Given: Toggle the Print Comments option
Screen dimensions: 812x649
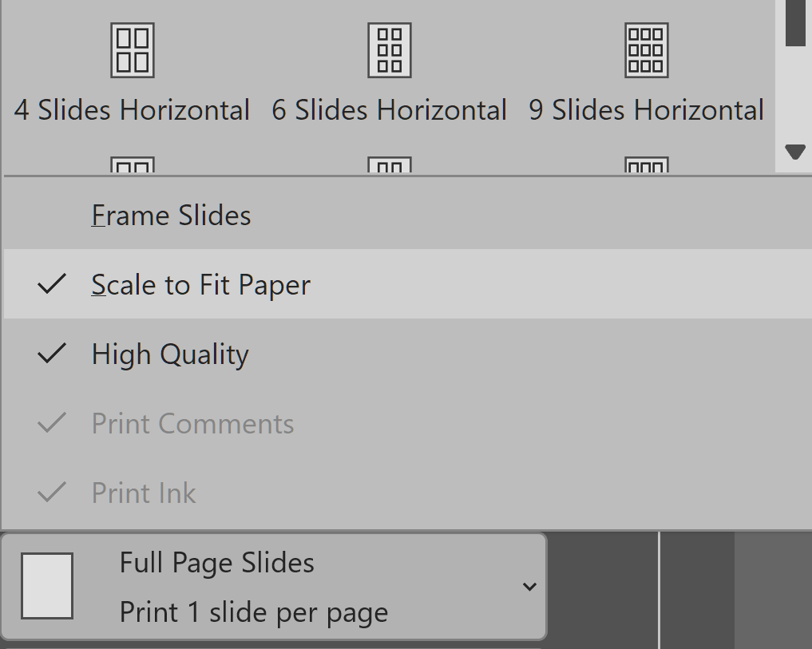Looking at the screenshot, I should pos(192,424).
